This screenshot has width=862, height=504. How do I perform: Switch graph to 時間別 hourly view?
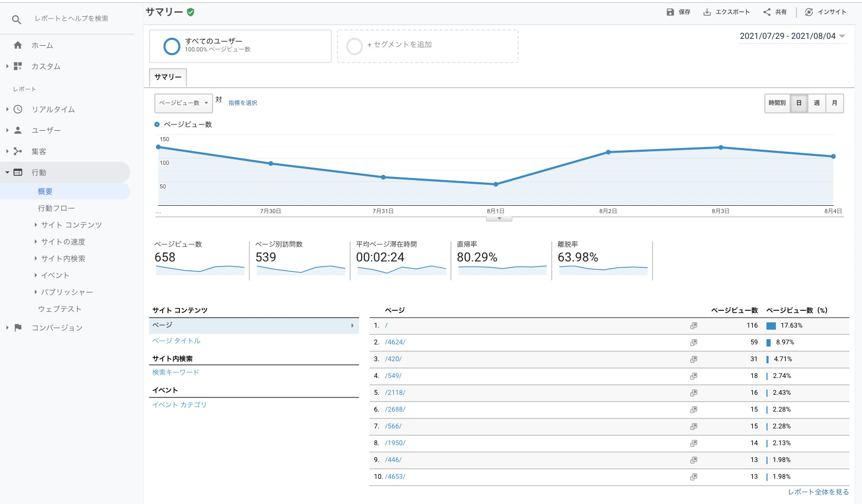tap(777, 103)
